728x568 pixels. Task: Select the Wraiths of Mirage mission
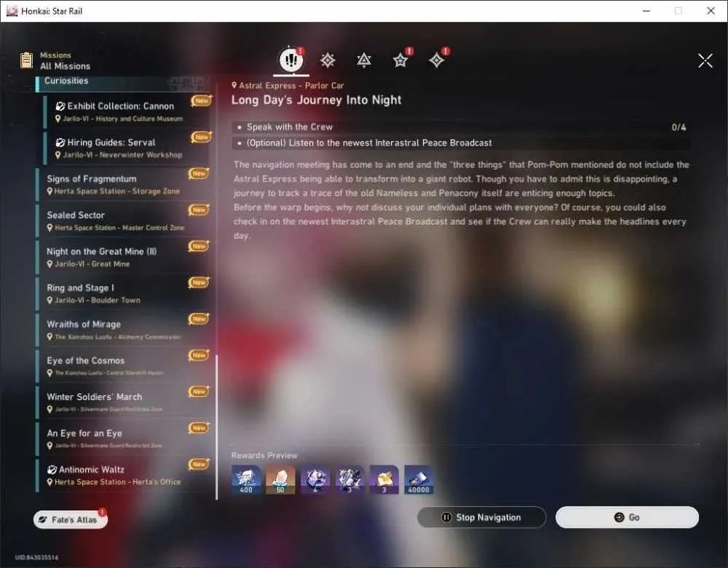(122, 330)
